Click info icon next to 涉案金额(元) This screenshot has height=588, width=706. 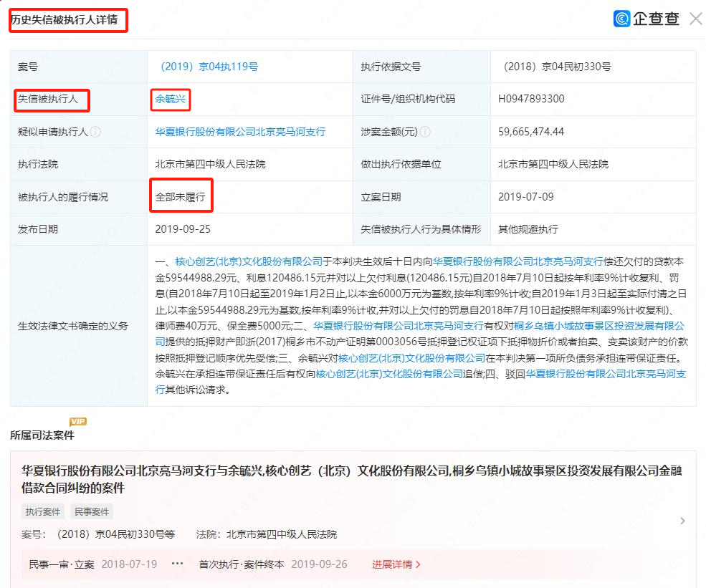click(x=425, y=132)
